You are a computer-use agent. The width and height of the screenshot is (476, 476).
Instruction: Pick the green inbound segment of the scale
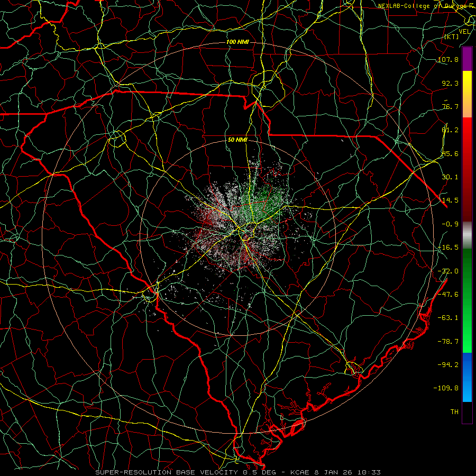tap(467, 300)
